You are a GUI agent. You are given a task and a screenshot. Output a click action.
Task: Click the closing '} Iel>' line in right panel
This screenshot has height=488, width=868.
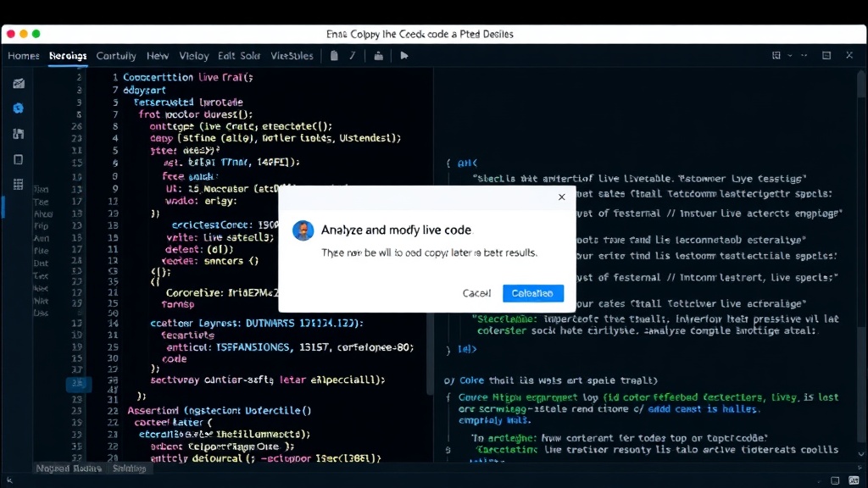462,349
